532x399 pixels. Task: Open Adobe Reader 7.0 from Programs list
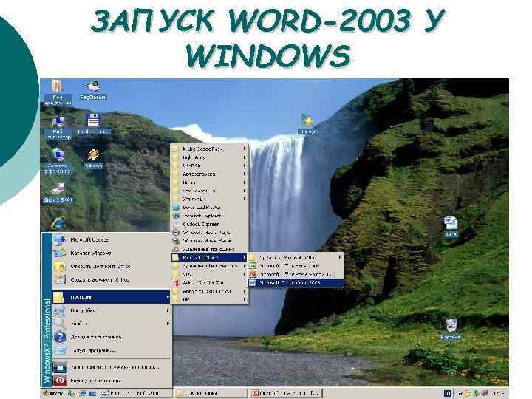(209, 282)
